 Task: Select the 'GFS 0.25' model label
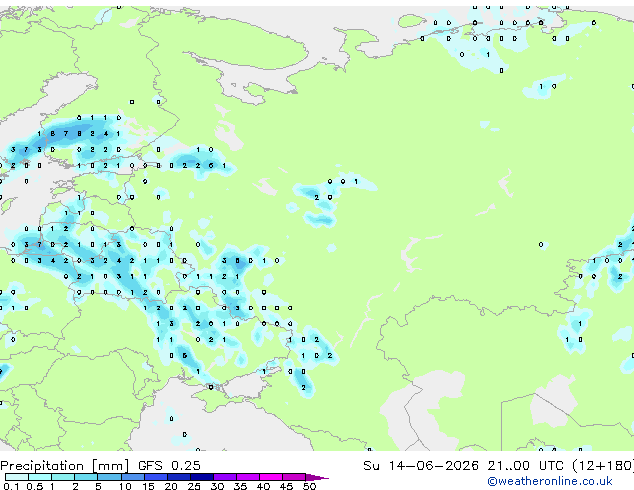169,466
